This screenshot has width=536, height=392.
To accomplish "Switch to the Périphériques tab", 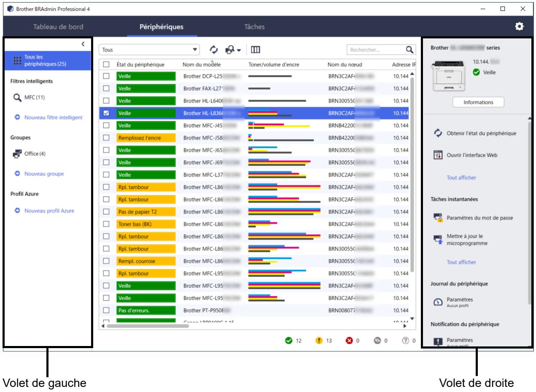I will pyautogui.click(x=161, y=27).
